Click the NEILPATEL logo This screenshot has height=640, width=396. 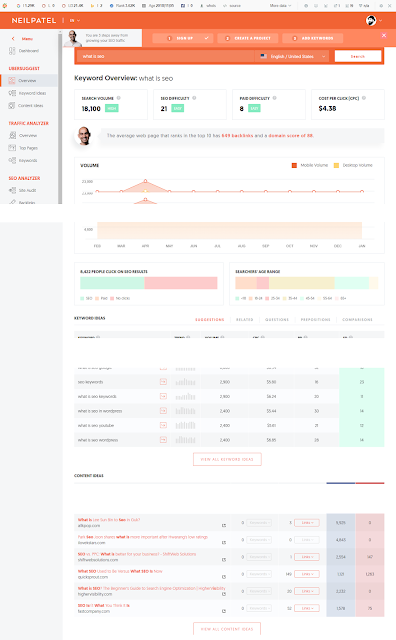point(34,20)
